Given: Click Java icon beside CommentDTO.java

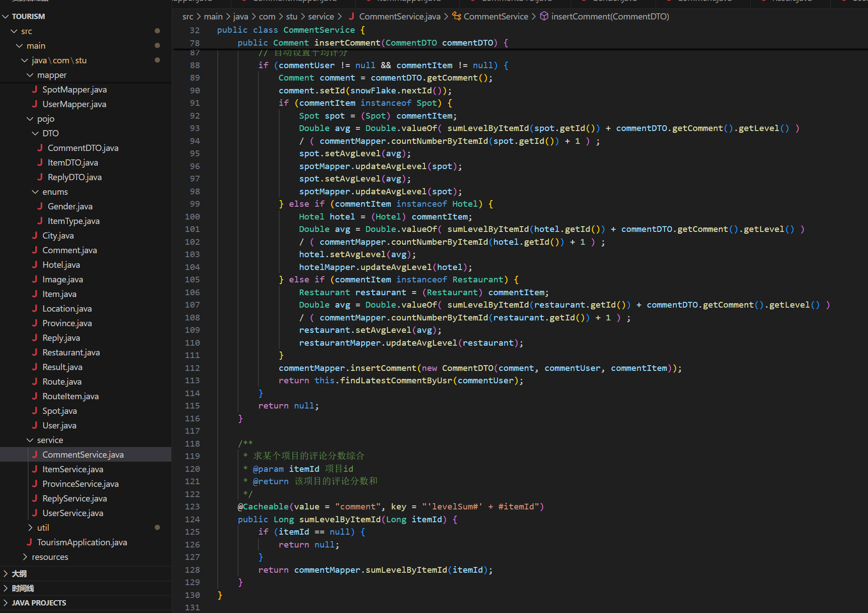Looking at the screenshot, I should pyautogui.click(x=40, y=148).
